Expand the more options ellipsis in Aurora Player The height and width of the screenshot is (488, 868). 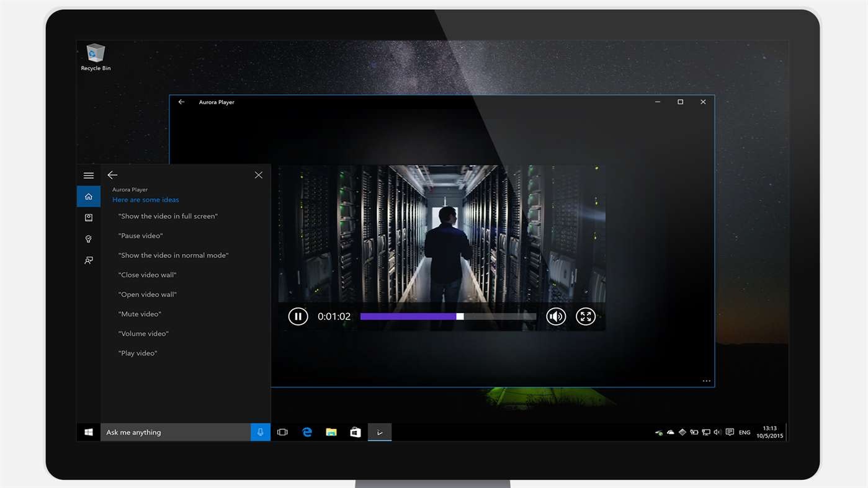pos(706,381)
